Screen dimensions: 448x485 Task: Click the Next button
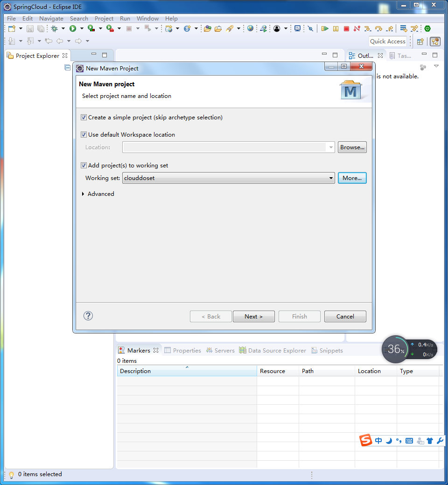[x=253, y=317]
